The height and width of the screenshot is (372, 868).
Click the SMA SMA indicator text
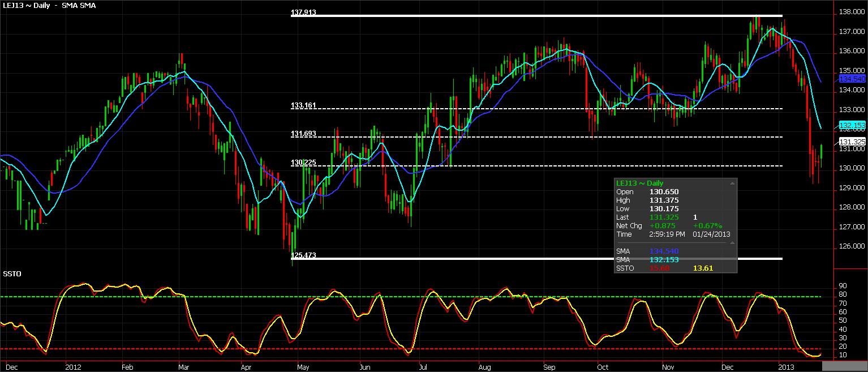(79, 6)
